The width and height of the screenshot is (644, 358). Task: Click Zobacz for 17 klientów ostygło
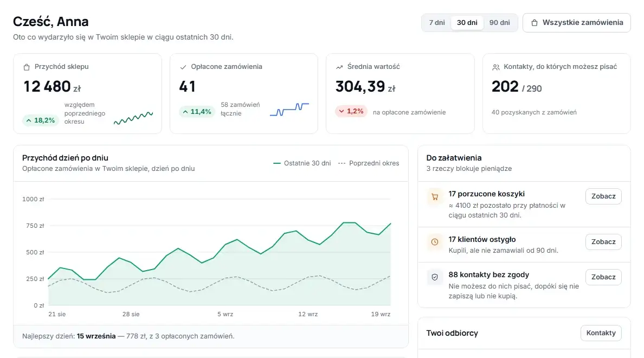[603, 242]
